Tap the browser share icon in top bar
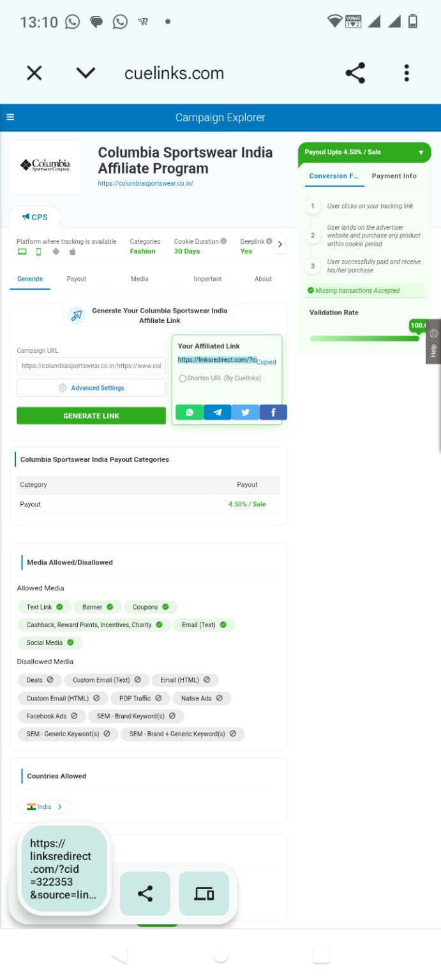The image size is (441, 980). (x=355, y=73)
